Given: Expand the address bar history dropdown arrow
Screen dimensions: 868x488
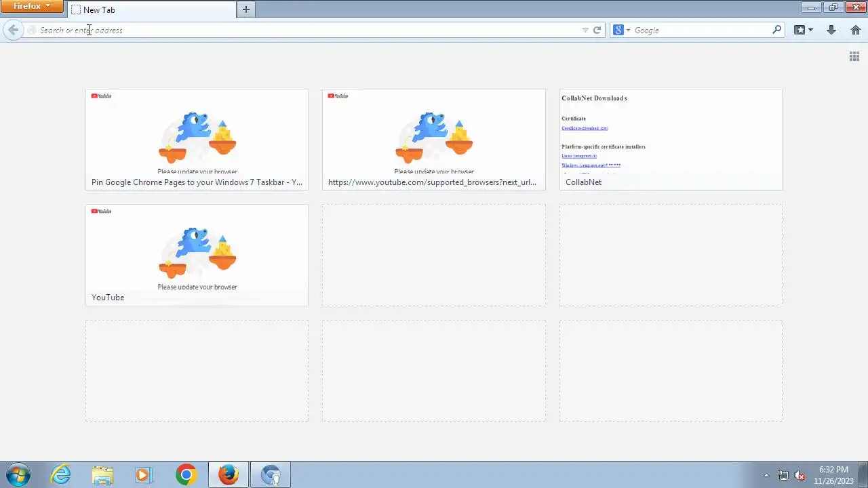Looking at the screenshot, I should point(585,30).
